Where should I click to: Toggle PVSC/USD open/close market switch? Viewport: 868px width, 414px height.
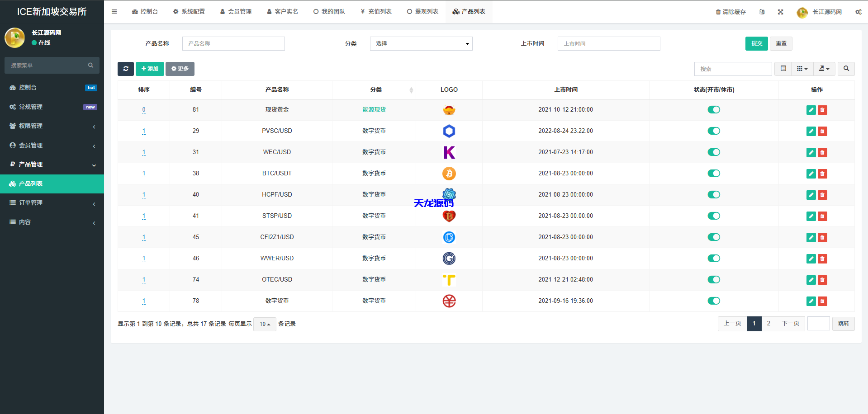(714, 131)
